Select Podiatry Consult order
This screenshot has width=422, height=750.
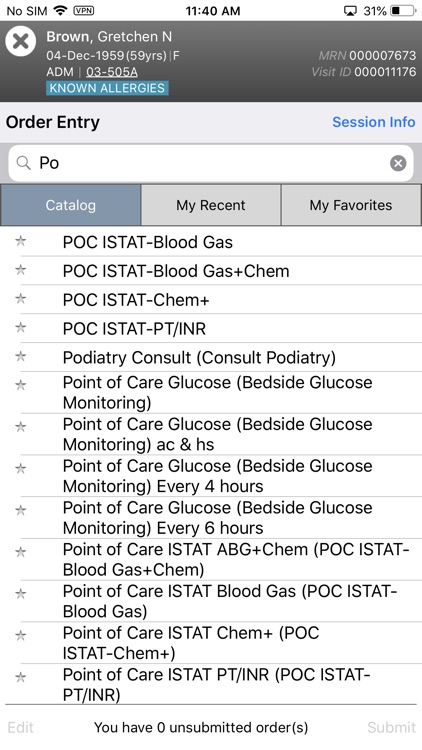[x=199, y=357]
